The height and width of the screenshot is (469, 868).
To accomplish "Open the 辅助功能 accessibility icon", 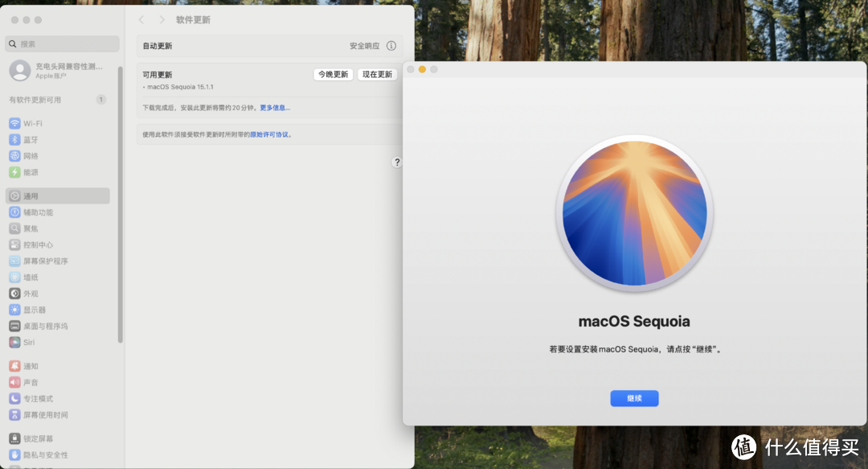I will tap(15, 212).
